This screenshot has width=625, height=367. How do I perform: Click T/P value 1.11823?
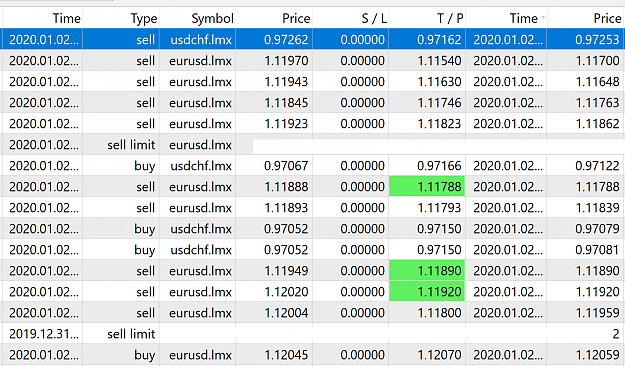439,124
